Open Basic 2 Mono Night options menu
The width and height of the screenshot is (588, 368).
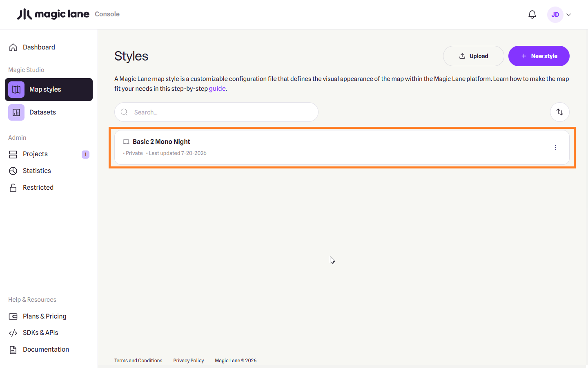555,148
